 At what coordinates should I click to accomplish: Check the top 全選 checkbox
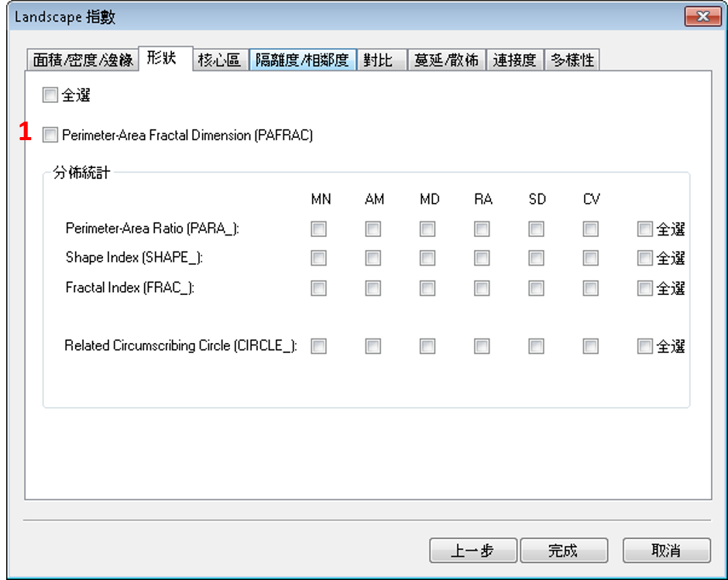50,94
